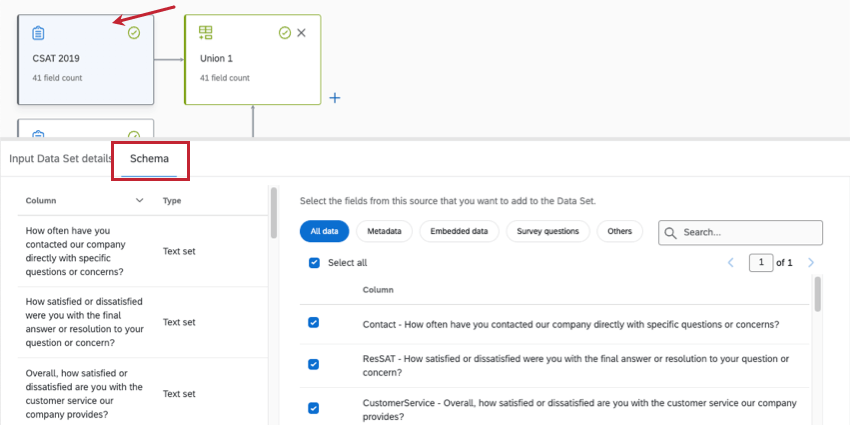Click the CSAT 2019 survey source icon
The height and width of the screenshot is (425, 850).
click(x=38, y=33)
